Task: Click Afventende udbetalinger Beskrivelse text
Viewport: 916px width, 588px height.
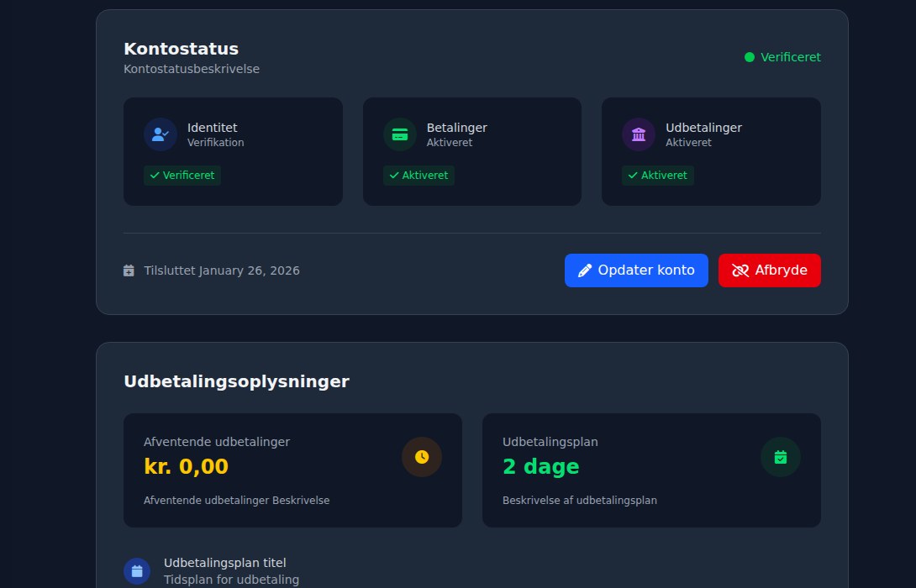Action: tap(237, 501)
